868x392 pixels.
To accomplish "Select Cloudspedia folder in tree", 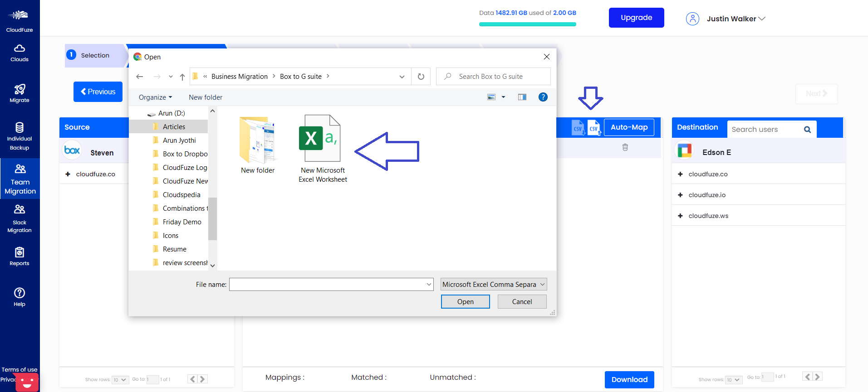I will point(181,195).
